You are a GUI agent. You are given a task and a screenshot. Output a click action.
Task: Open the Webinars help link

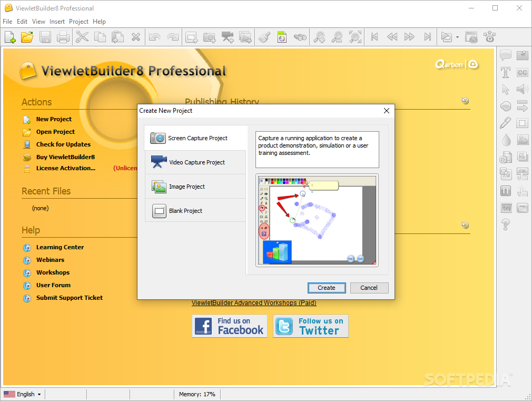(50, 260)
